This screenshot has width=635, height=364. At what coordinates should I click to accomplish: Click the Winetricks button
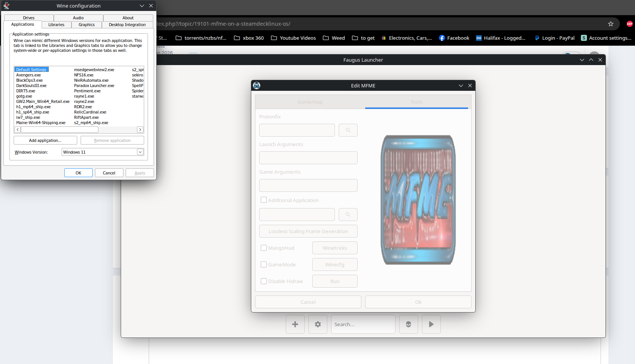pyautogui.click(x=335, y=248)
